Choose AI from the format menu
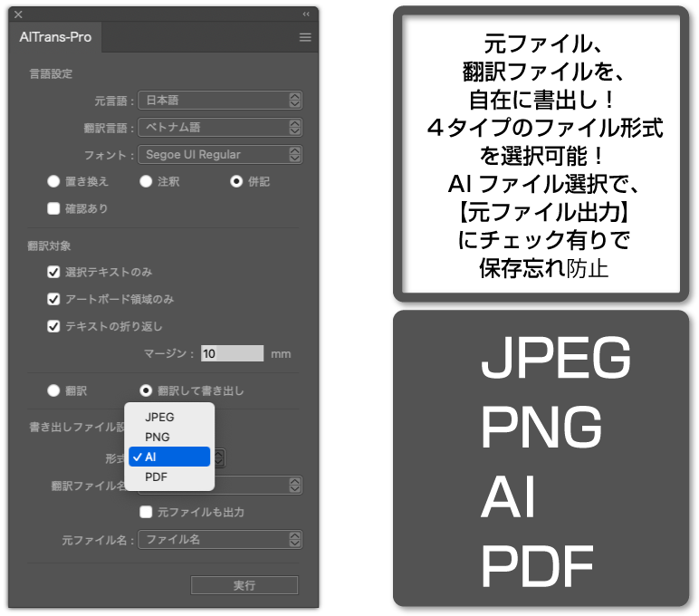Screen dimensions: 699x616 169,457
